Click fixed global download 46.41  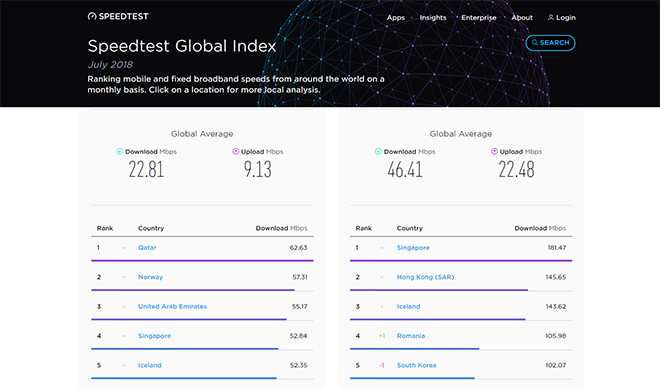pos(405,170)
